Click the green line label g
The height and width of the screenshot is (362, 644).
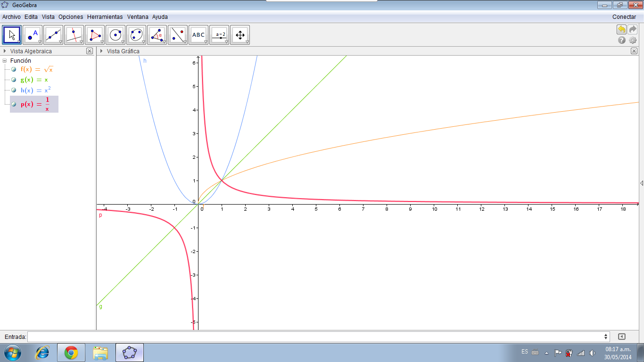[x=100, y=306]
